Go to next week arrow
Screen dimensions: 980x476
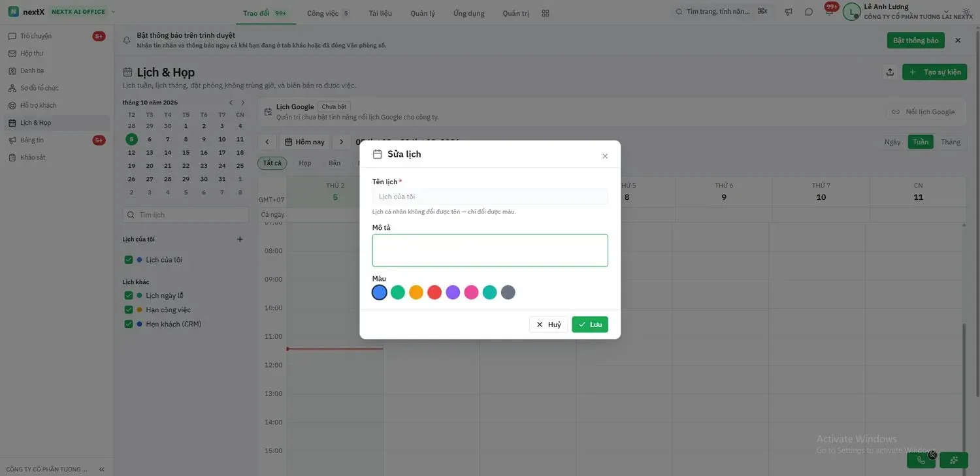pyautogui.click(x=341, y=142)
